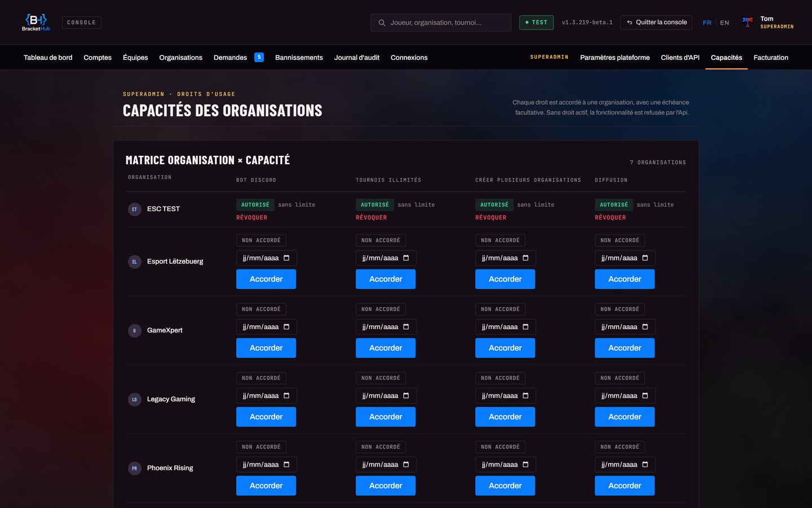The height and width of the screenshot is (508, 812).
Task: Grant Créer plusieurs organisations to Esport Lëtzebuerg
Action: (x=505, y=279)
